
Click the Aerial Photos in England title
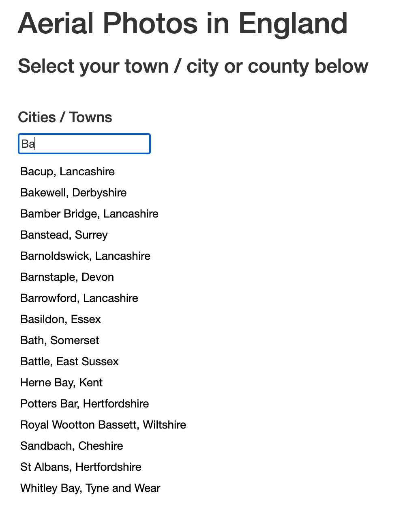182,24
